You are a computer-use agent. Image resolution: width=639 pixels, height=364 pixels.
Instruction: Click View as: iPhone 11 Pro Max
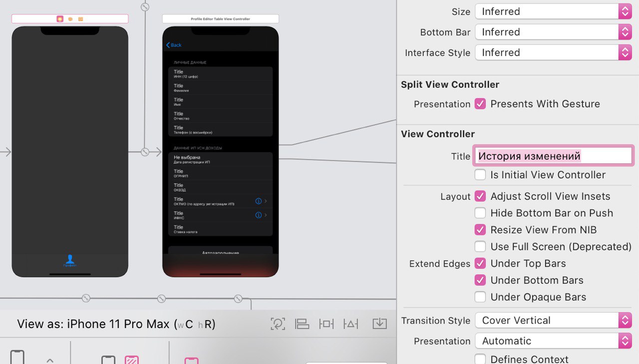pos(116,324)
